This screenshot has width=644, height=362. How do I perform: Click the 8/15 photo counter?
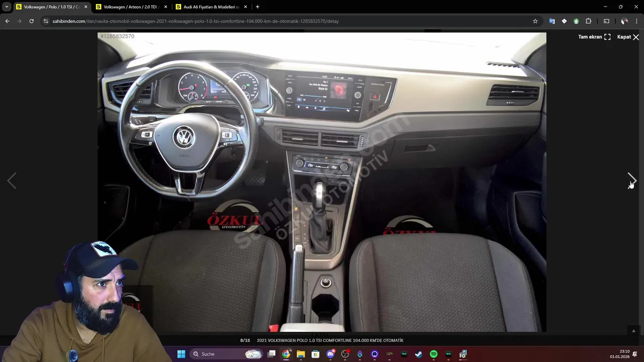245,340
